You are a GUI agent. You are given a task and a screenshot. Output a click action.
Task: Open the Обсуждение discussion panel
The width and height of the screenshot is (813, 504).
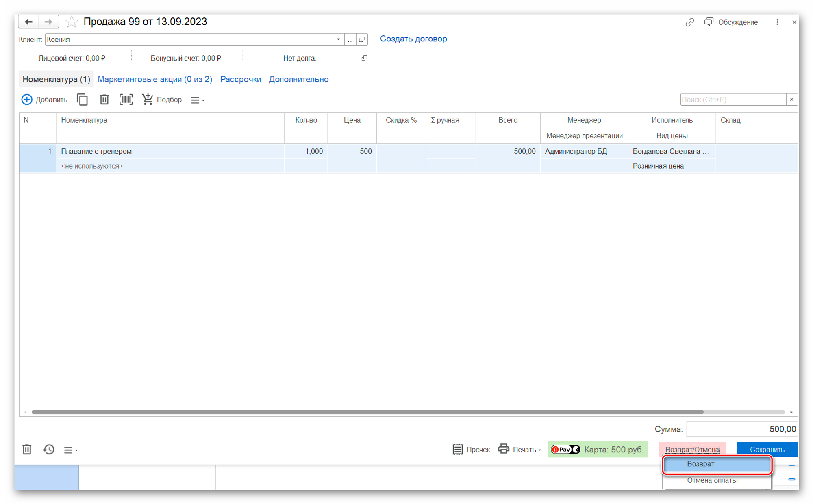[731, 22]
